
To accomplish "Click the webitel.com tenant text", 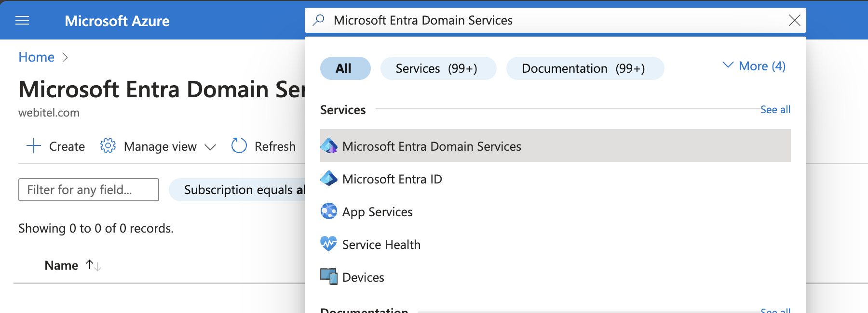I will pyautogui.click(x=49, y=113).
